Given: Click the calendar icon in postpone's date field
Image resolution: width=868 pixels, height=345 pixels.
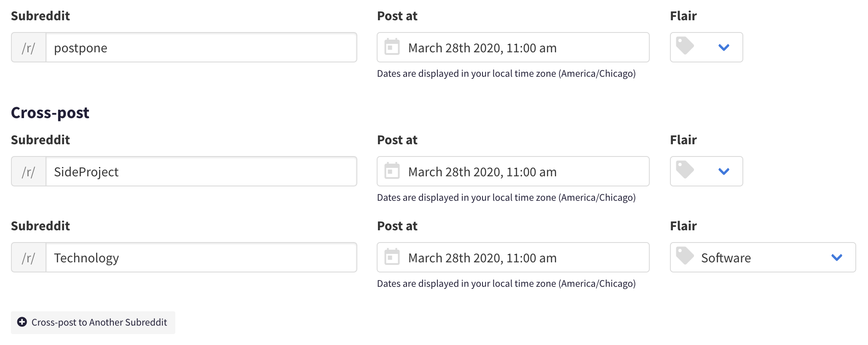Looking at the screenshot, I should pyautogui.click(x=392, y=47).
